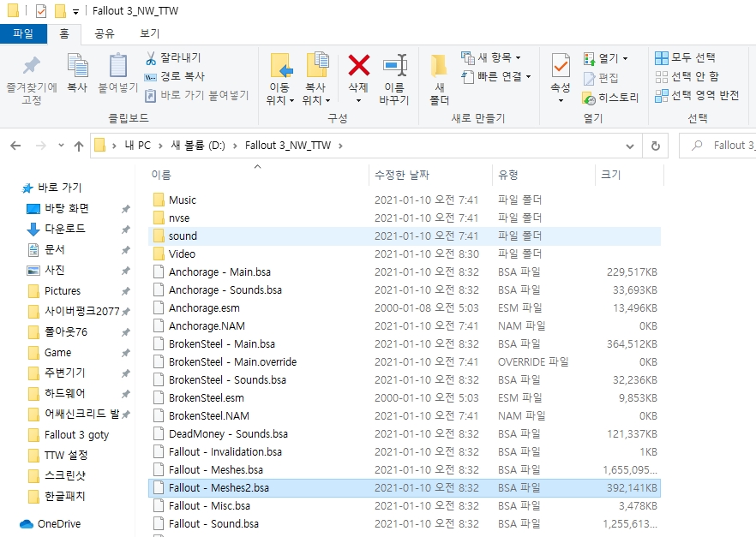The width and height of the screenshot is (756, 537).
Task: Click Select none (선택 안 함)
Action: coord(687,76)
